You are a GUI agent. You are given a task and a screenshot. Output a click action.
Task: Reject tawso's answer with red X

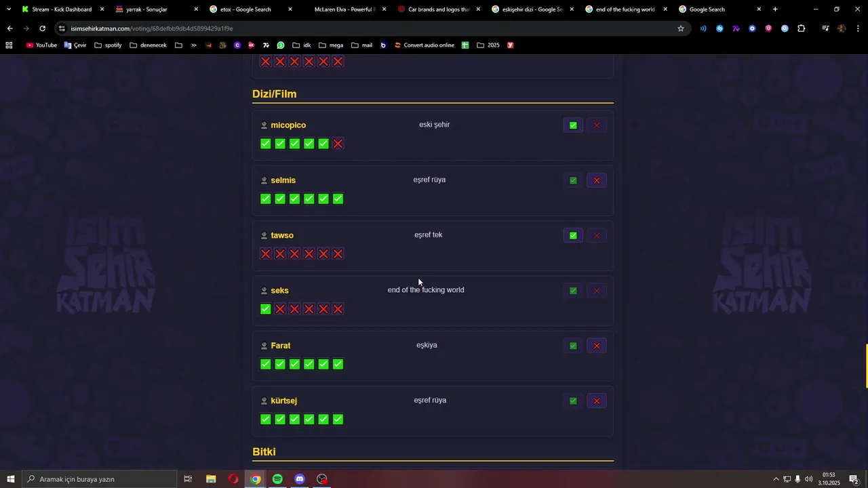597,235
